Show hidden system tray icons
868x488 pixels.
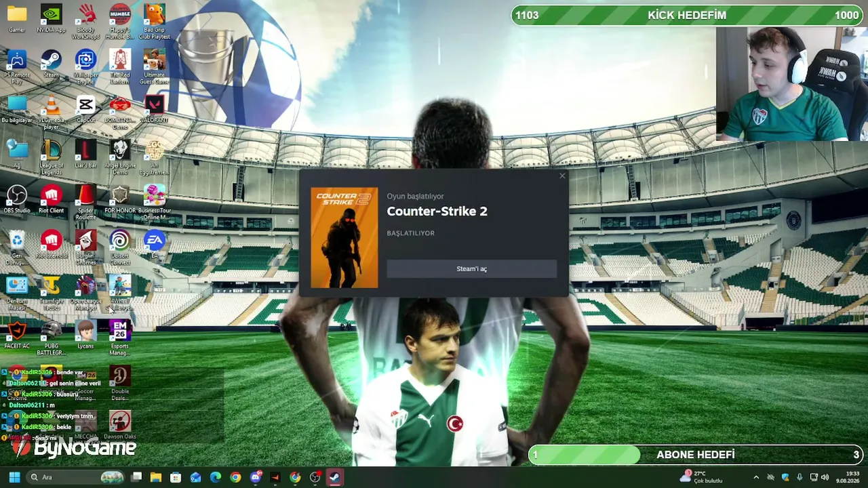(x=756, y=477)
